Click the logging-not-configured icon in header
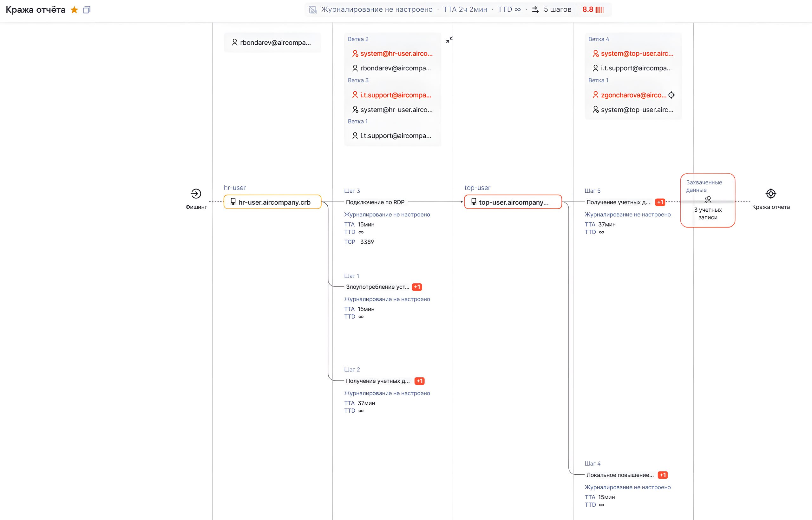This screenshot has width=812, height=520. click(313, 10)
